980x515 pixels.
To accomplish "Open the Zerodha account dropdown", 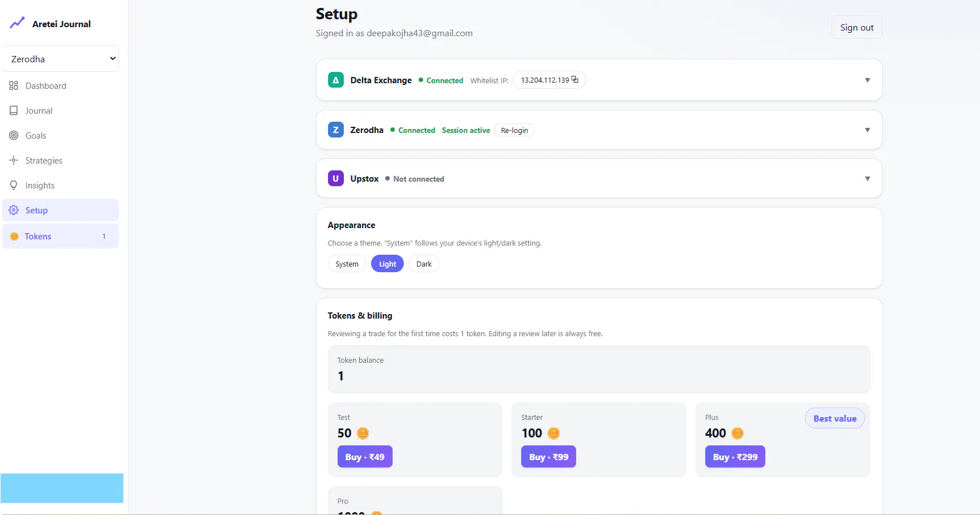I will coord(61,59).
